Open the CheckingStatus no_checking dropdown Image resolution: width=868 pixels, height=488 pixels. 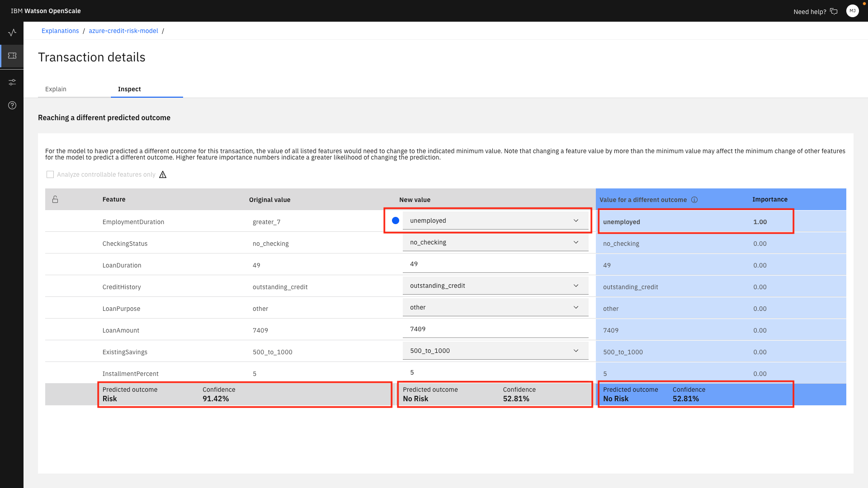(x=495, y=242)
